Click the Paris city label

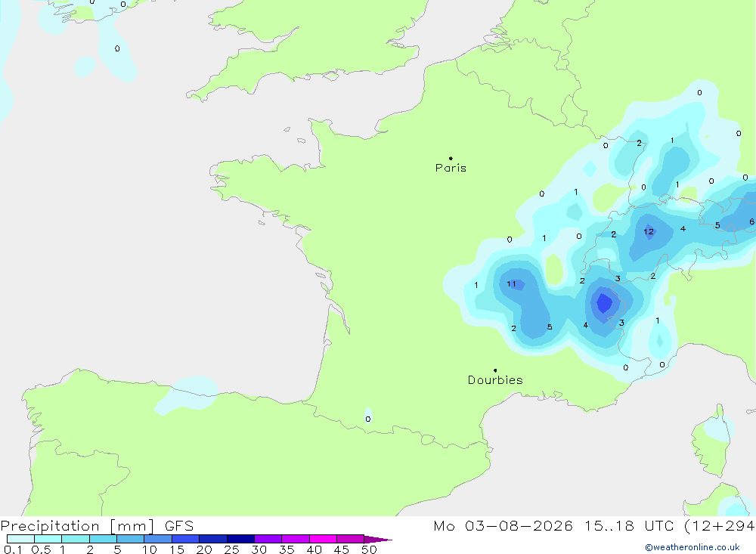click(451, 168)
